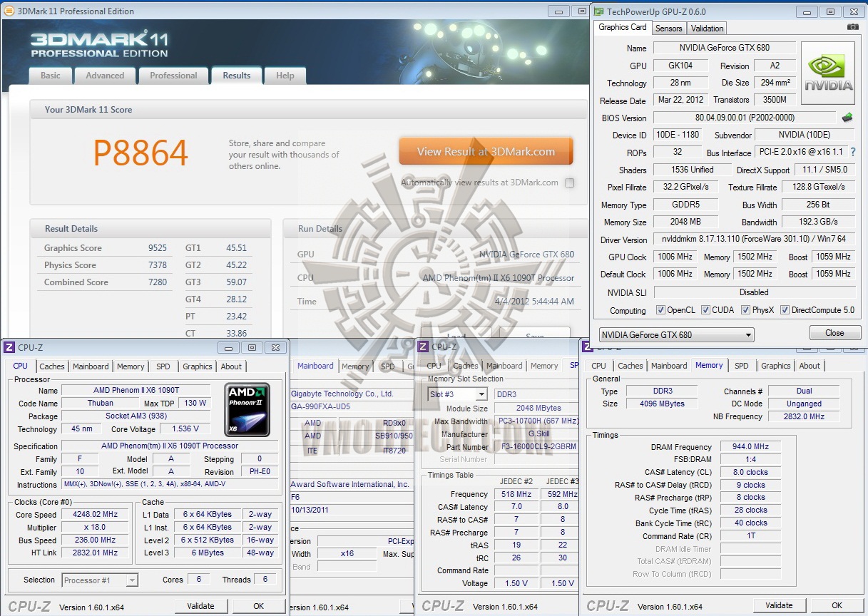Screen dimensions: 868x616
Task: Click CAS# Latency value 8.0 clocks
Action: click(x=750, y=472)
